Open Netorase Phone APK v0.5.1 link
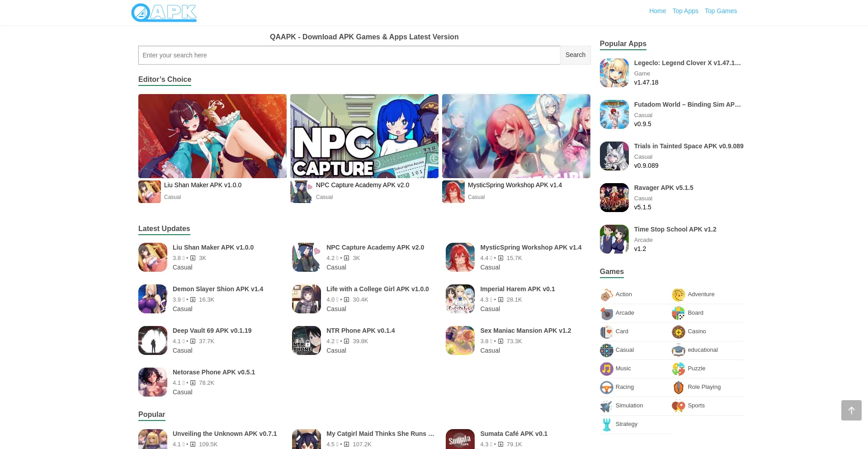 click(x=214, y=372)
